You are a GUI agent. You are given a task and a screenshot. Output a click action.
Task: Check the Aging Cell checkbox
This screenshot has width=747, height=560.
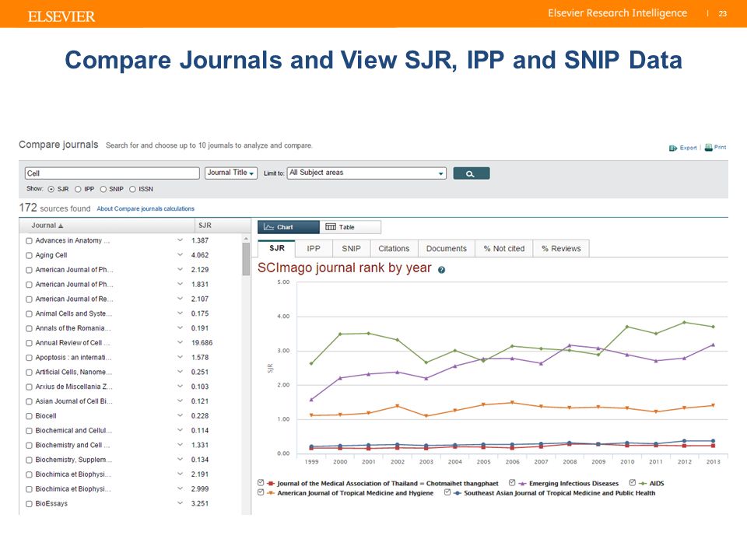pyautogui.click(x=29, y=256)
